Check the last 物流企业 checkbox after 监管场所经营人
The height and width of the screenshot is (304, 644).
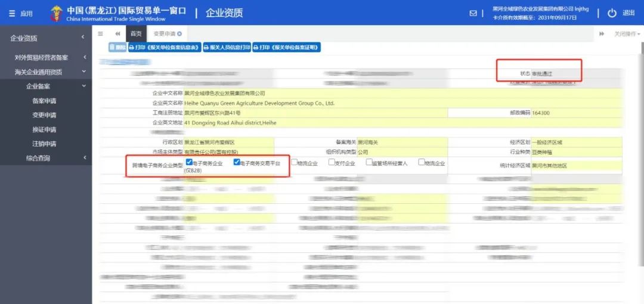[422, 162]
